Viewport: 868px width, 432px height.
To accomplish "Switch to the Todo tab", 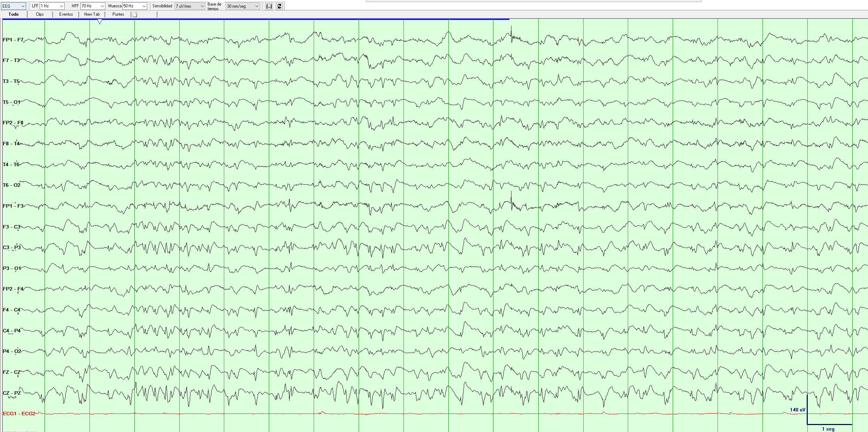I will pos(14,14).
